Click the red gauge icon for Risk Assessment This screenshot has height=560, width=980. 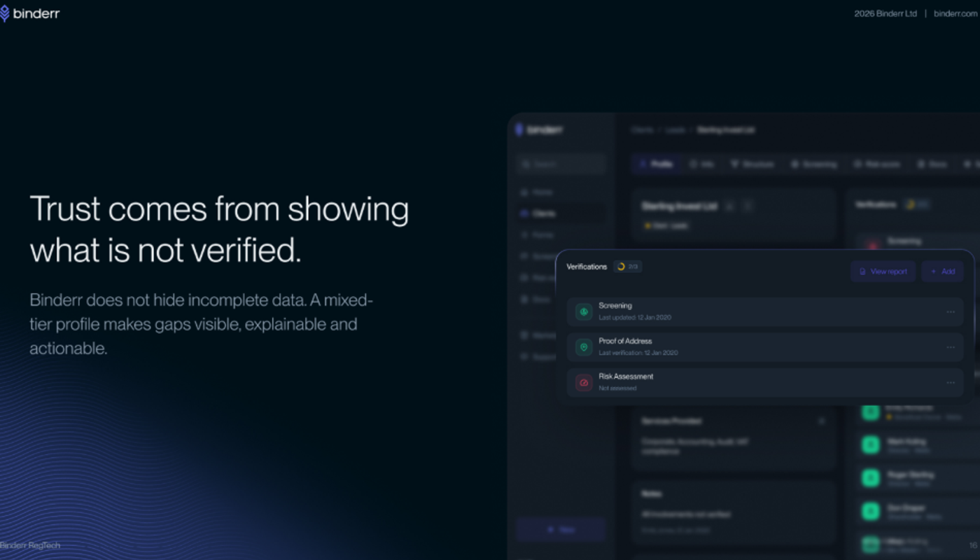(584, 383)
